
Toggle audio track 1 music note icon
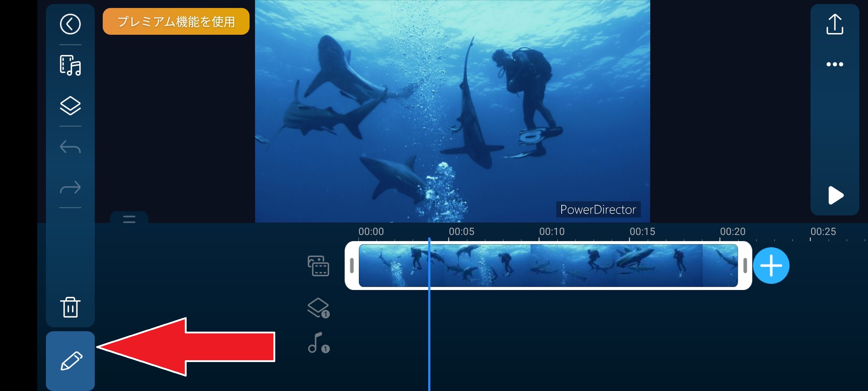tap(318, 343)
